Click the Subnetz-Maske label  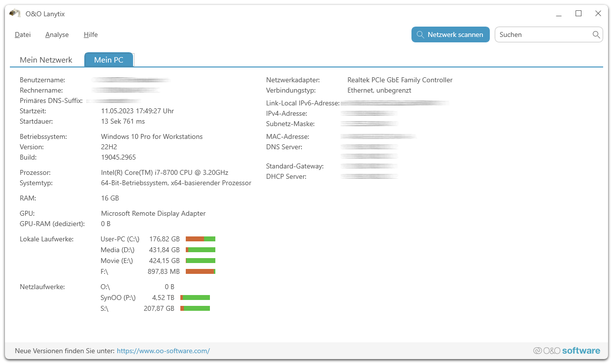click(x=290, y=124)
